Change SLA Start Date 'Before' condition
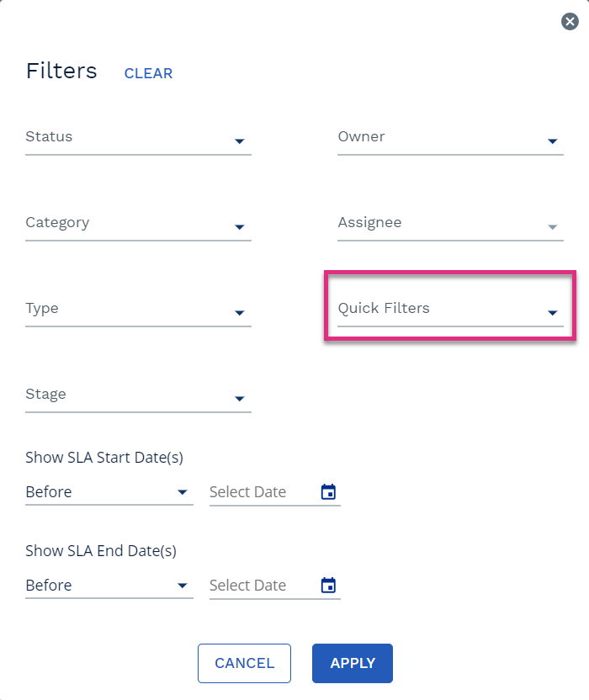Image resolution: width=589 pixels, height=700 pixels. pos(109,492)
